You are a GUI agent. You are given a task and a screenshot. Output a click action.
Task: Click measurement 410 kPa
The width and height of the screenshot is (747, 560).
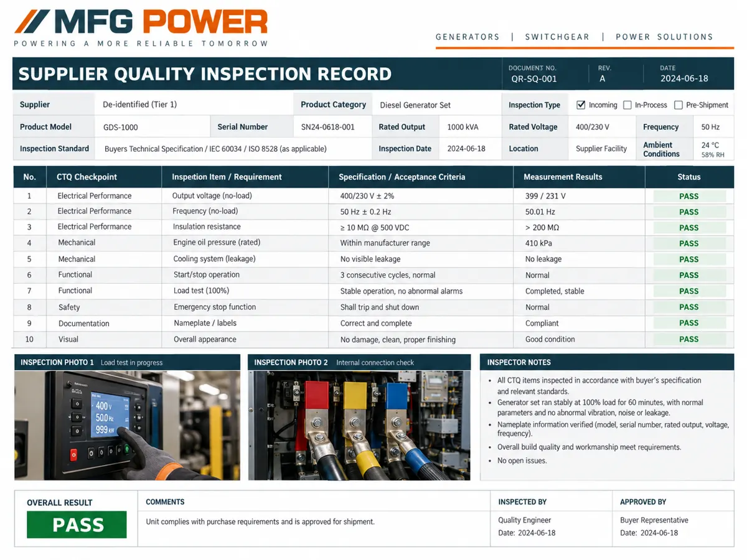point(539,243)
